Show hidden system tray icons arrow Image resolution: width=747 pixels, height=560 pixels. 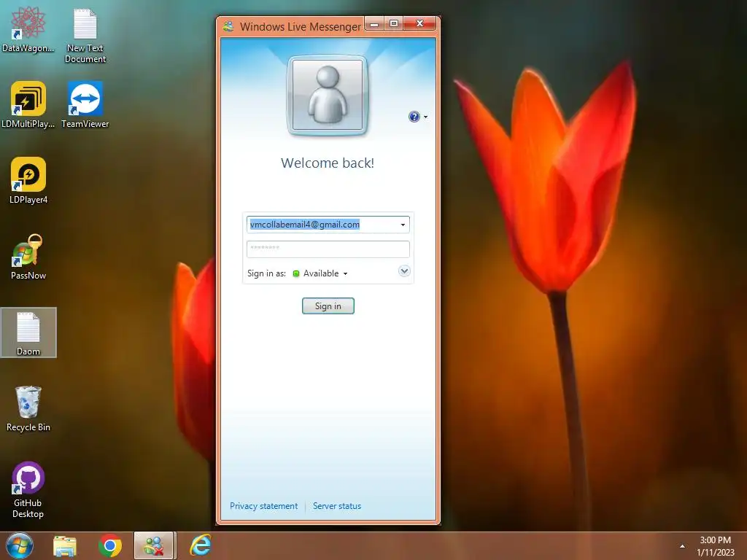(682, 546)
